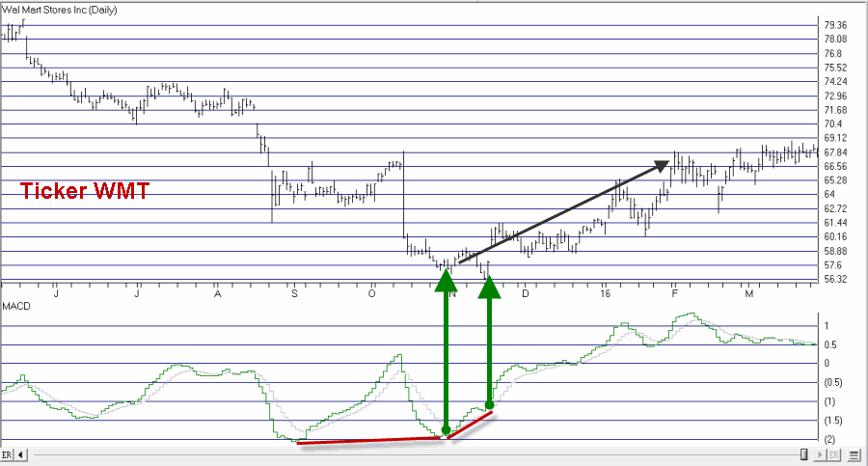Click the 'O' month label on time axis
The height and width of the screenshot is (466, 868).
click(x=372, y=293)
